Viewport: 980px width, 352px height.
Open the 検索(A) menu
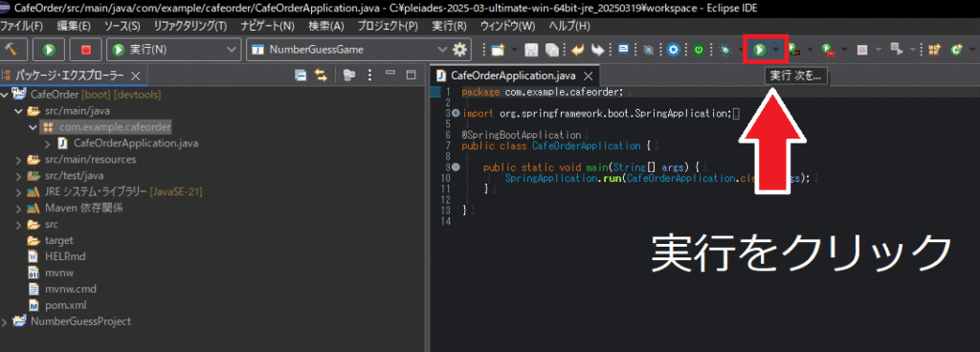point(326,27)
